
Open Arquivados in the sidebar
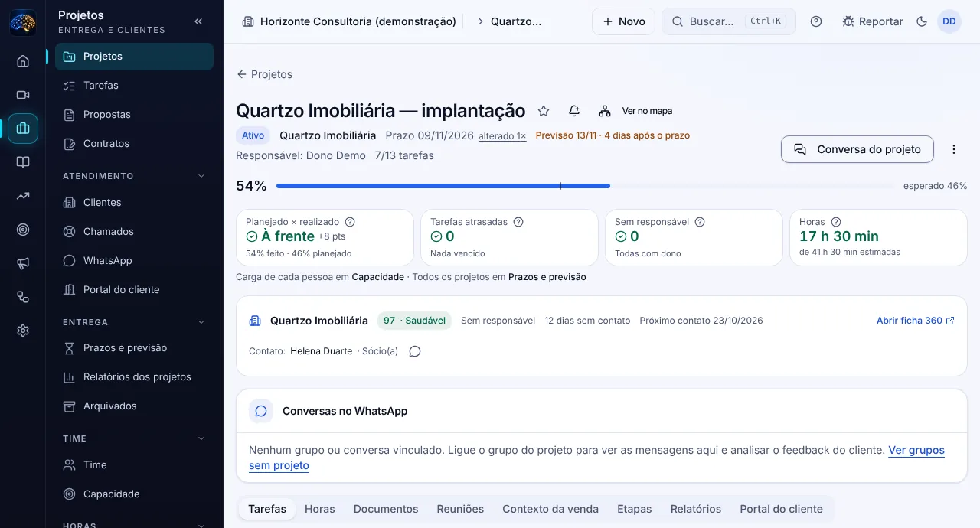pos(134,406)
